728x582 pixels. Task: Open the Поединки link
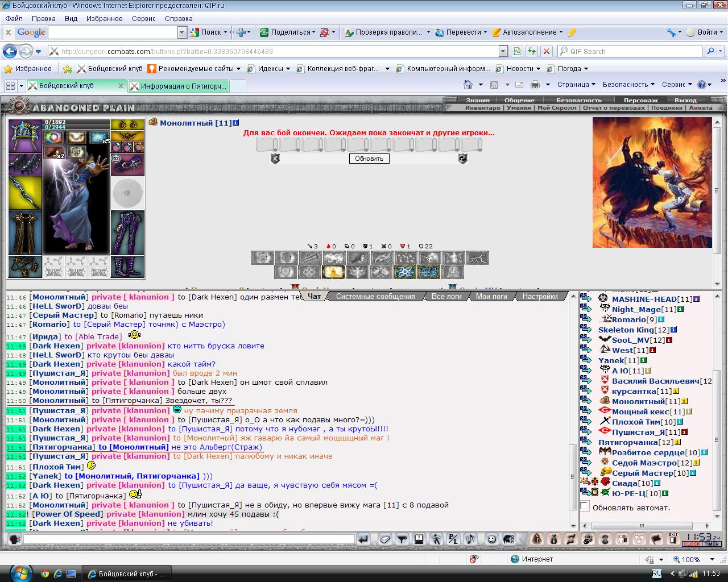point(667,107)
